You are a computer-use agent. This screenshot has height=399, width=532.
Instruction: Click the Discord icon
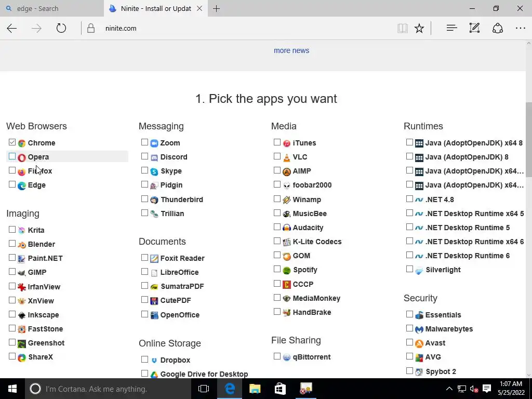click(154, 157)
